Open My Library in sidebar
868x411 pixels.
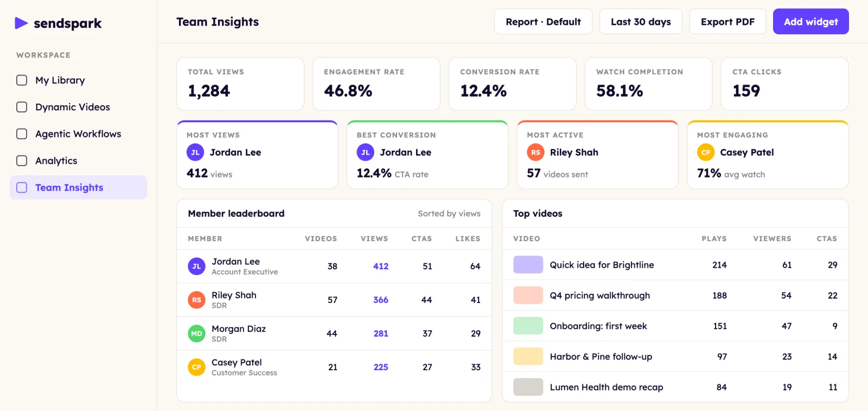[78, 80]
